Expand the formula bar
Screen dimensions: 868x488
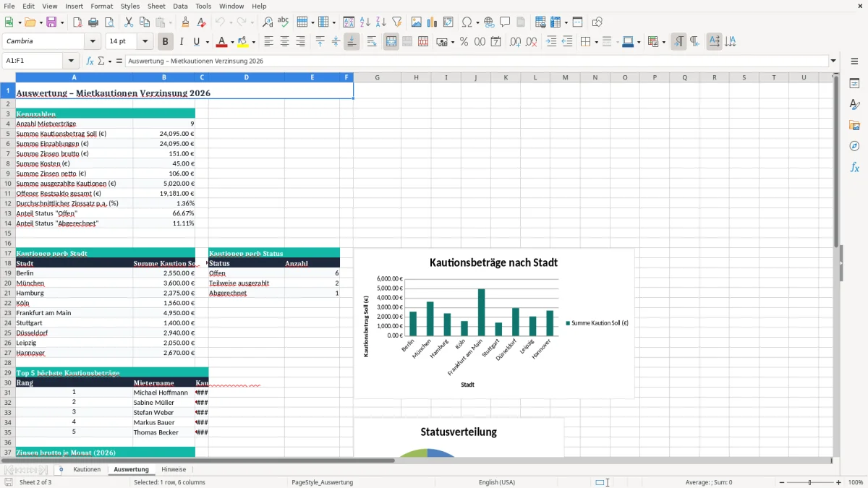point(834,61)
